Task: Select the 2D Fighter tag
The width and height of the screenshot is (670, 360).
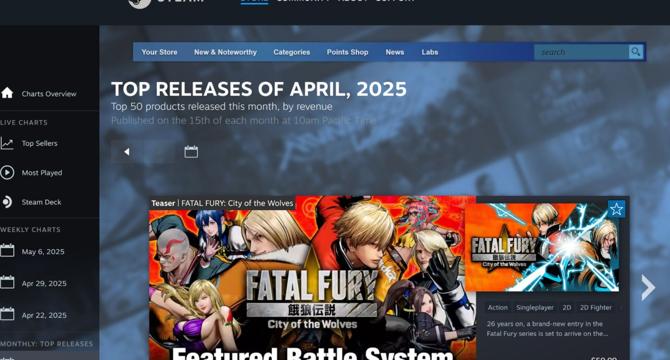Action: pyautogui.click(x=596, y=307)
